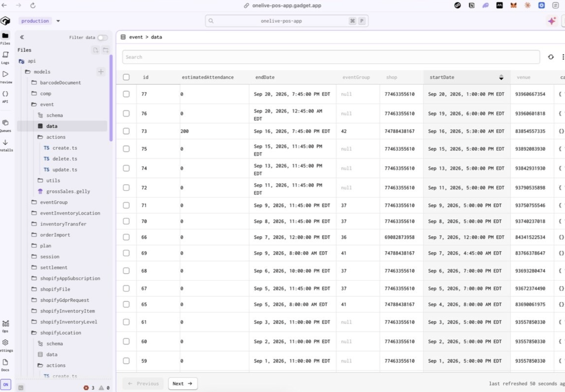This screenshot has width=565, height=392.
Task: Sort by the startDate column arrow
Action: coord(501,77)
